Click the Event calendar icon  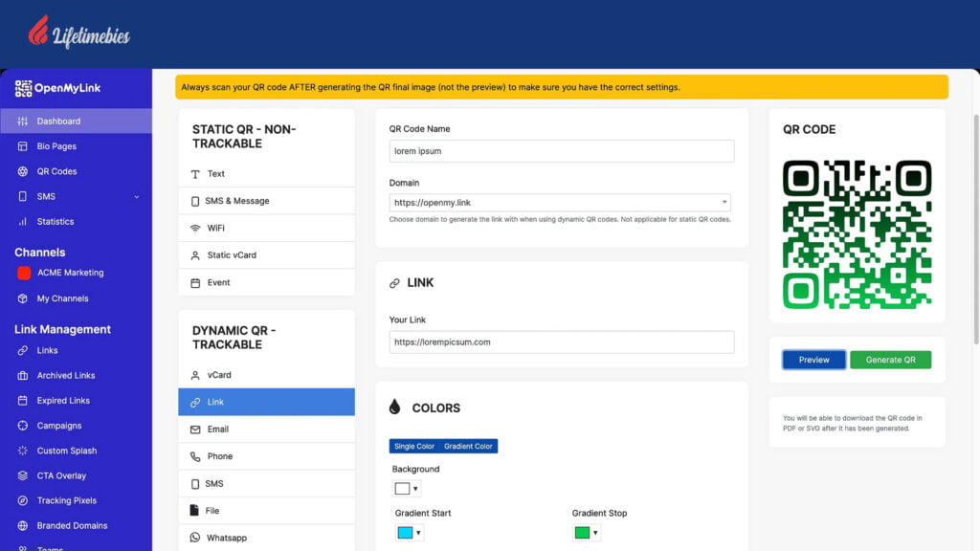coord(195,283)
